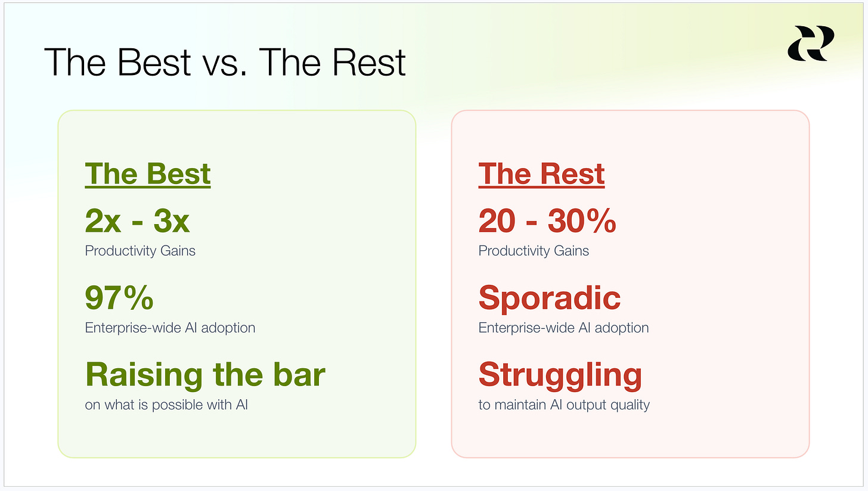
Task: Click "Productivity Gains" label in green card
Action: (x=140, y=251)
